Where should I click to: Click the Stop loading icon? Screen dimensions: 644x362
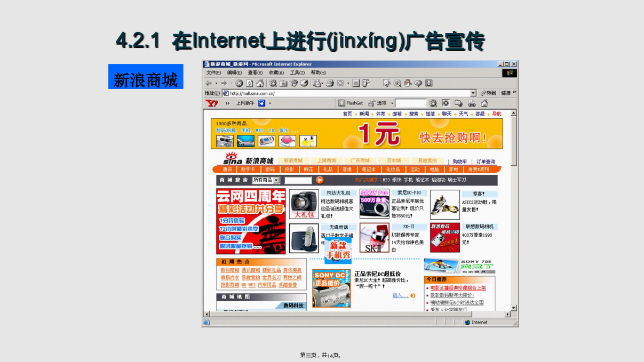(x=239, y=83)
